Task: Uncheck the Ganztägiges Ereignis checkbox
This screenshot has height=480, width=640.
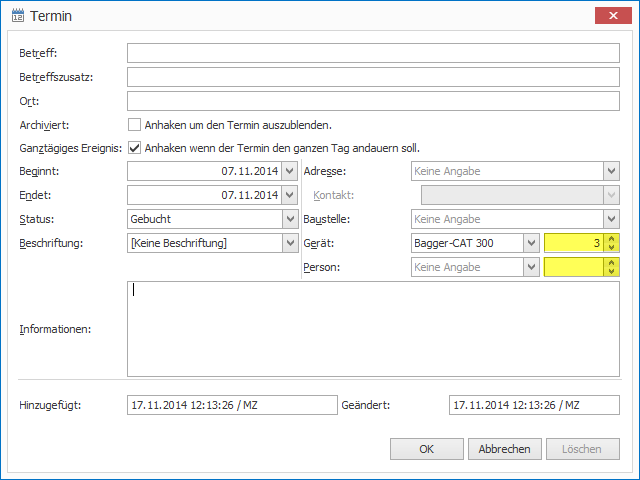Action: click(134, 148)
